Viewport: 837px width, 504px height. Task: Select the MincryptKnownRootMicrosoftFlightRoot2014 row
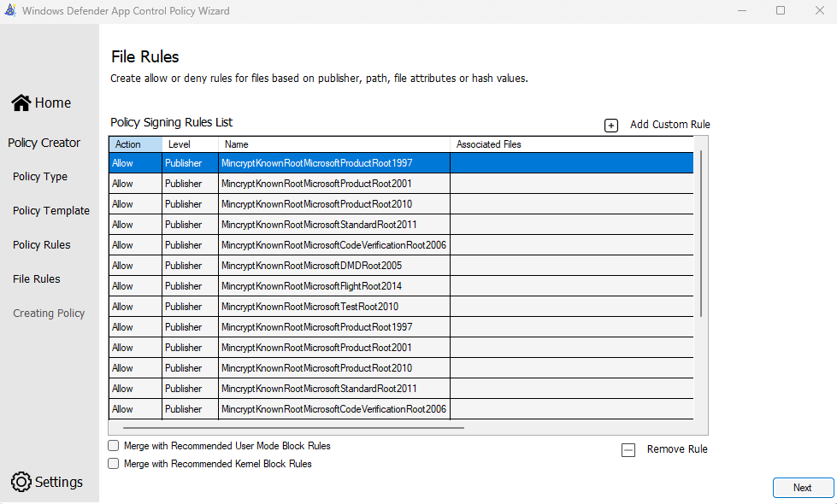point(402,286)
